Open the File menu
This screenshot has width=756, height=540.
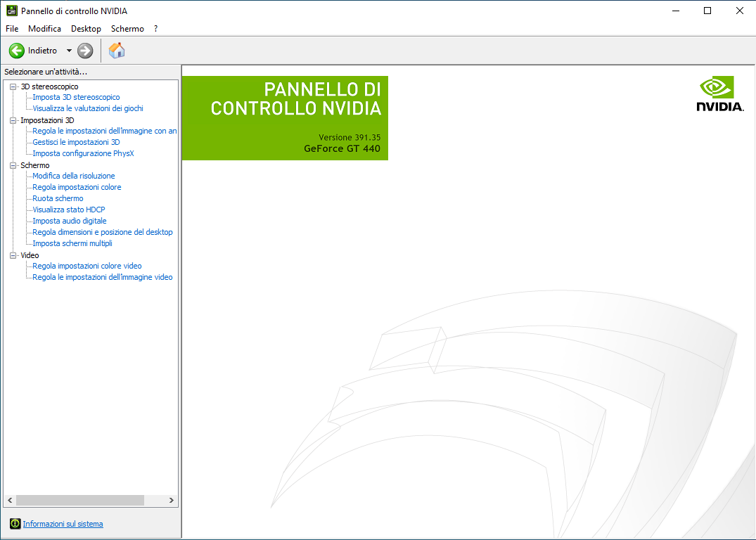coord(12,29)
